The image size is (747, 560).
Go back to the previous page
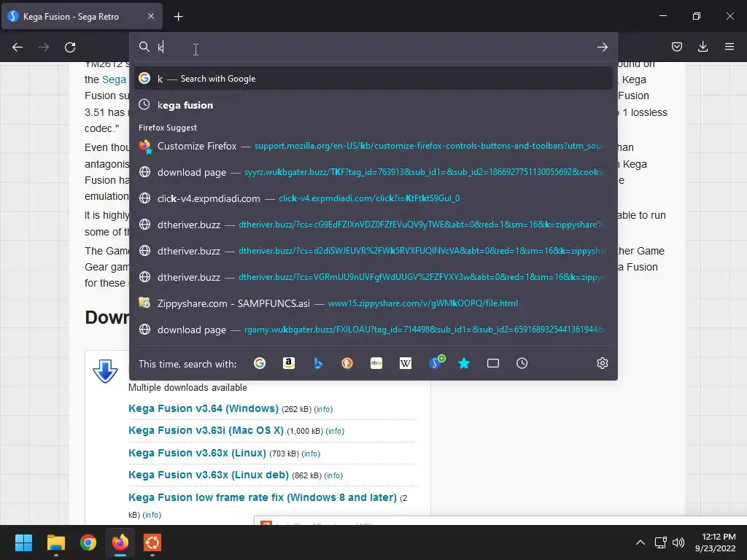18,47
